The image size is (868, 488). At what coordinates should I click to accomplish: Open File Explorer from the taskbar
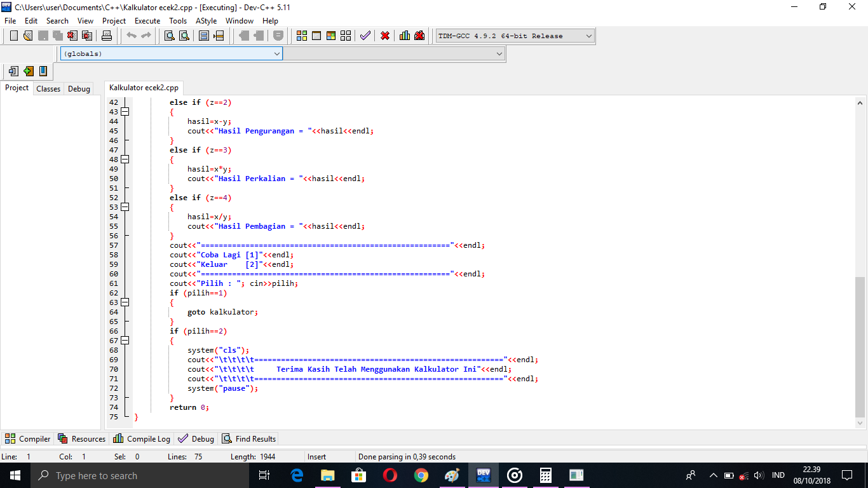tap(328, 475)
